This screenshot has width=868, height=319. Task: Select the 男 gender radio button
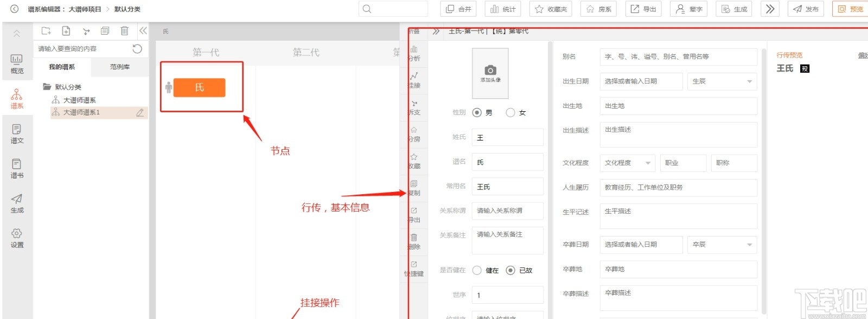[x=477, y=112]
